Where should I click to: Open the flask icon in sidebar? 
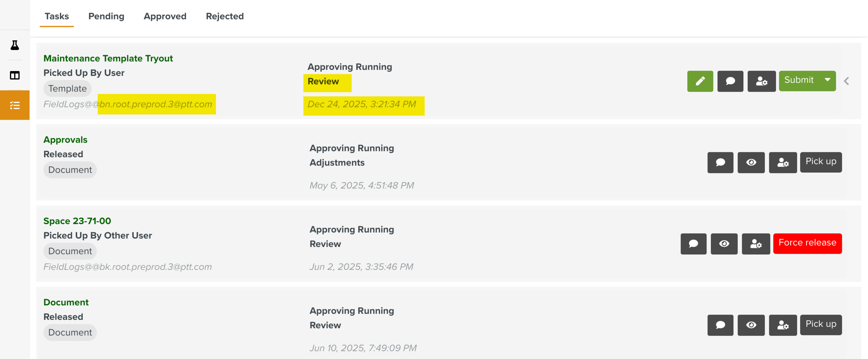pos(15,45)
